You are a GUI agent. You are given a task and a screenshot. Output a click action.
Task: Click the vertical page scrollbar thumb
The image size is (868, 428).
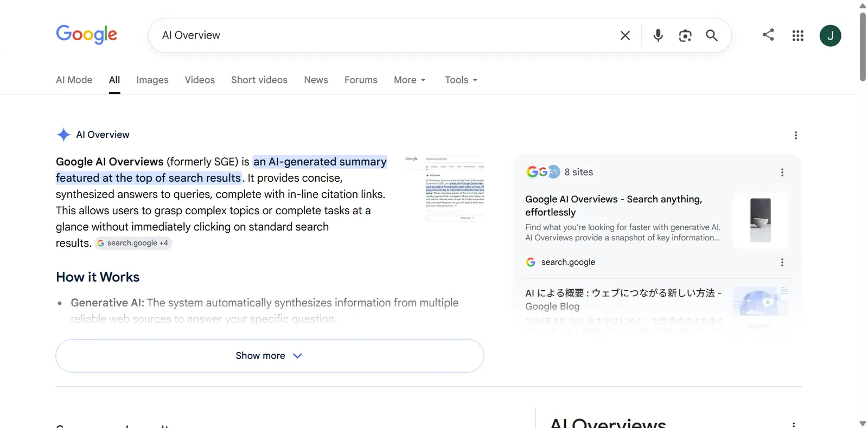coord(863,47)
